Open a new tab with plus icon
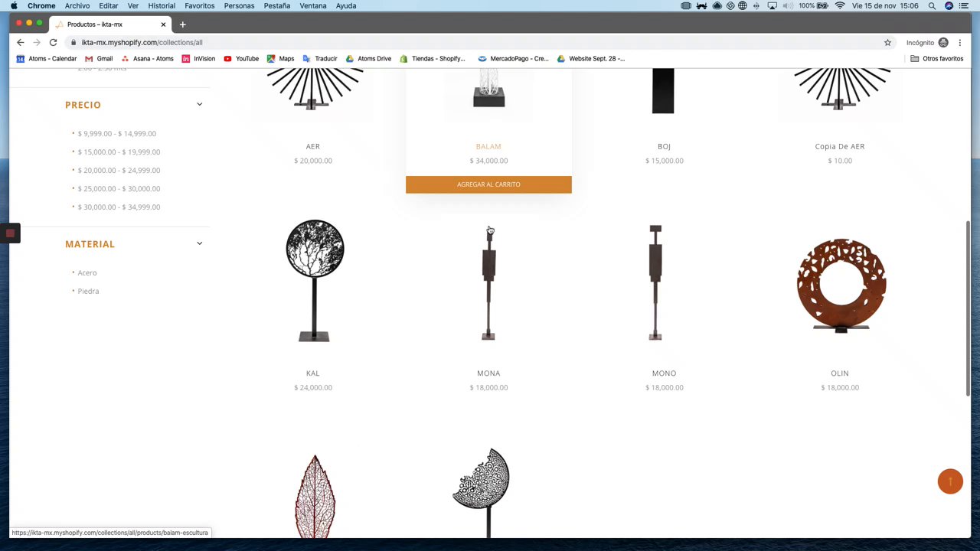 (x=182, y=24)
